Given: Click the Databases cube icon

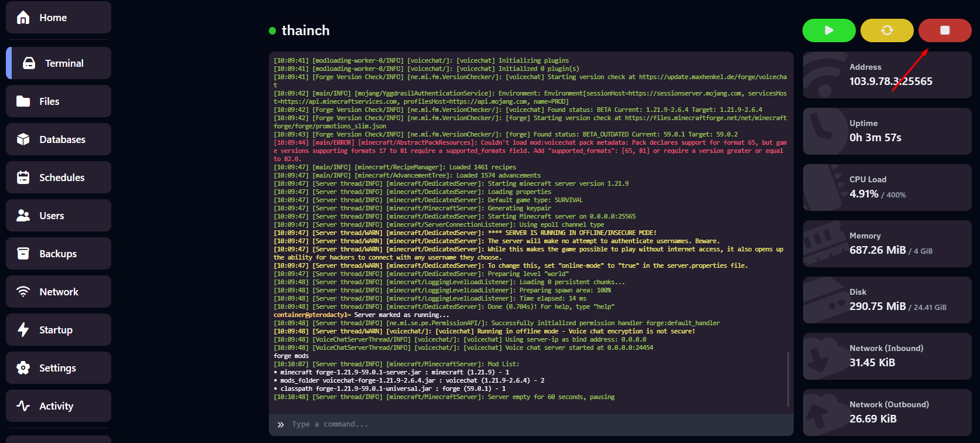Looking at the screenshot, I should [23, 139].
